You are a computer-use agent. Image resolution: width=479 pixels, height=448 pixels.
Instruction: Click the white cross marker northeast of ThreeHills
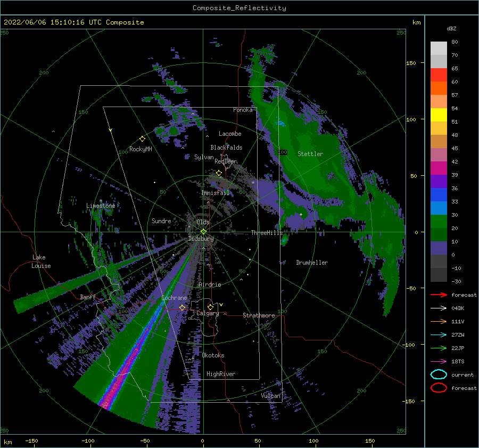301,214
